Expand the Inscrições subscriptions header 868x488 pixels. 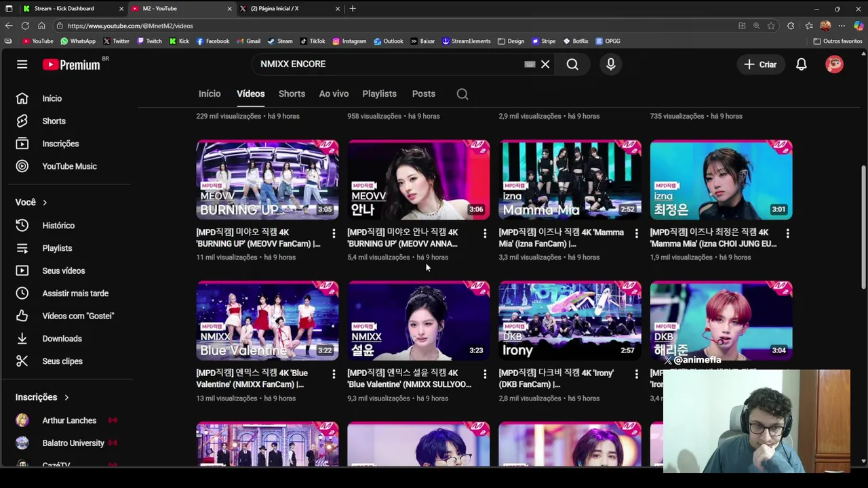pos(42,397)
